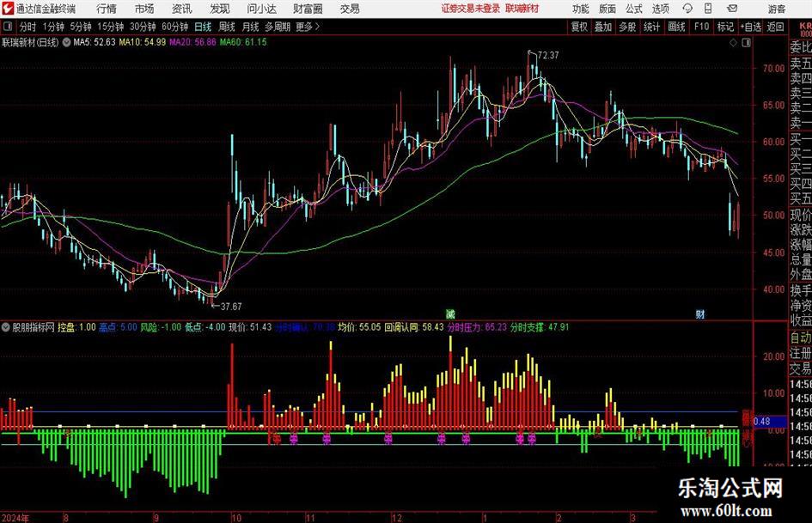Open the envelope messages icon
812x523 pixels.
point(732,9)
